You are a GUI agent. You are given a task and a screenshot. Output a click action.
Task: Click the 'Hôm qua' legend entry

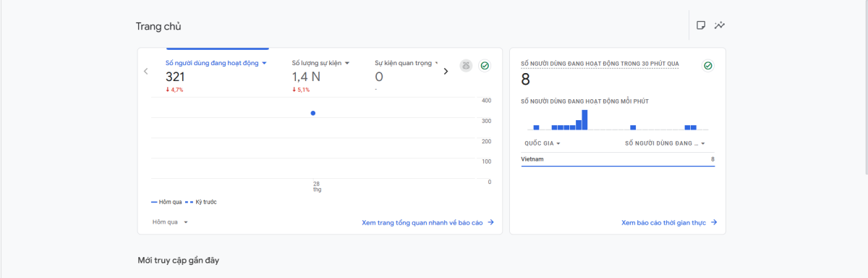coord(166,202)
